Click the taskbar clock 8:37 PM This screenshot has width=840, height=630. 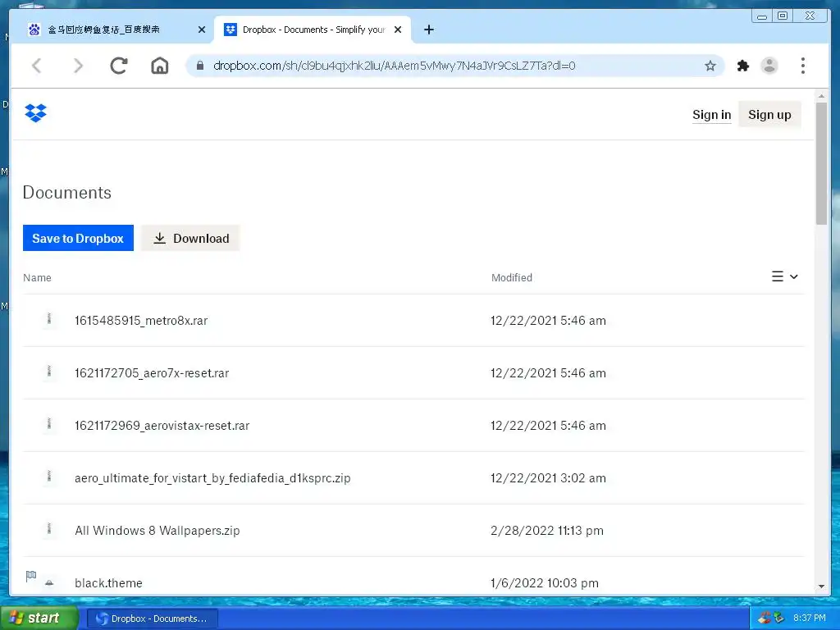pos(810,619)
